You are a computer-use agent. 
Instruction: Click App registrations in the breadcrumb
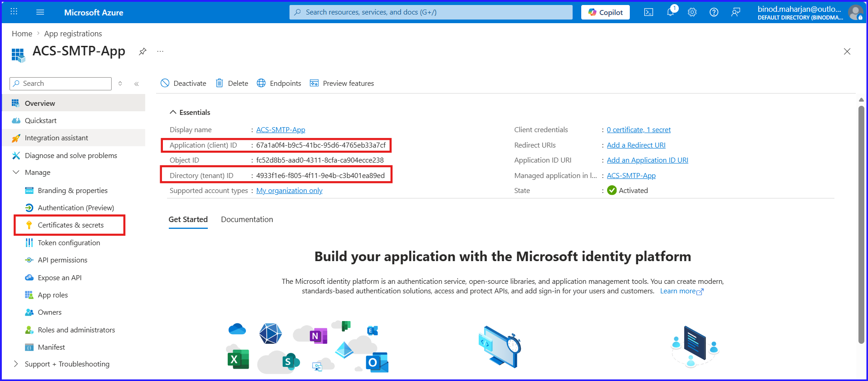[73, 34]
